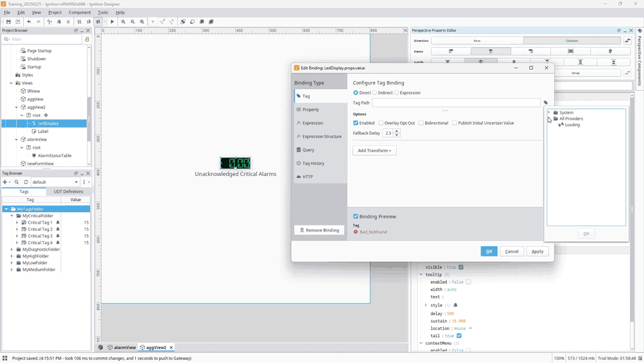Click the Paste clipboard toolbar icon

coord(68,22)
